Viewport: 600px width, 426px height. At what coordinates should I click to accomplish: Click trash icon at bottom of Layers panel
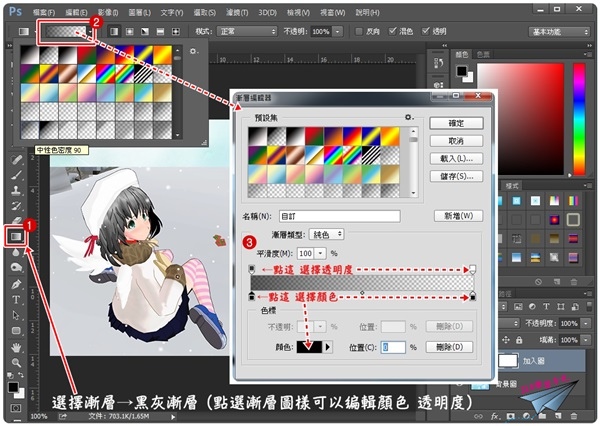574,416
